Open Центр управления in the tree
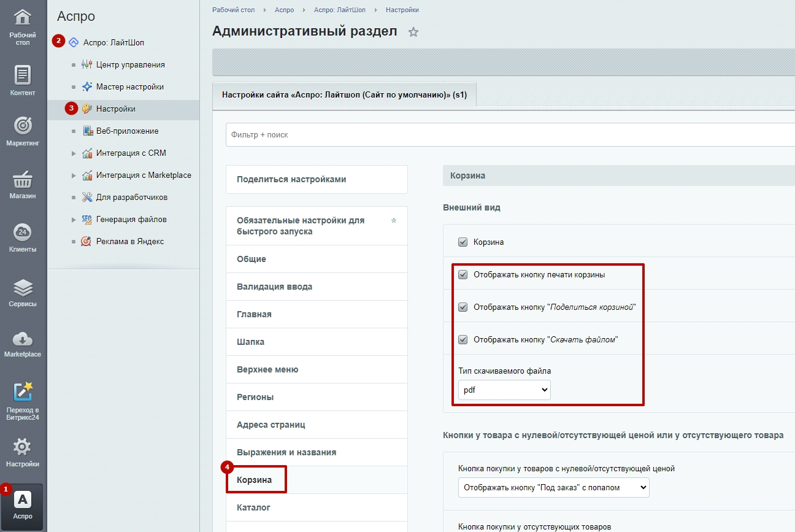 pyautogui.click(x=131, y=64)
